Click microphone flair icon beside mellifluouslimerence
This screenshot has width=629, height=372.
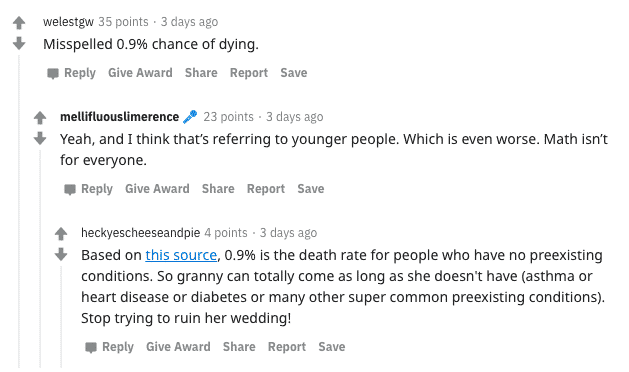click(190, 116)
